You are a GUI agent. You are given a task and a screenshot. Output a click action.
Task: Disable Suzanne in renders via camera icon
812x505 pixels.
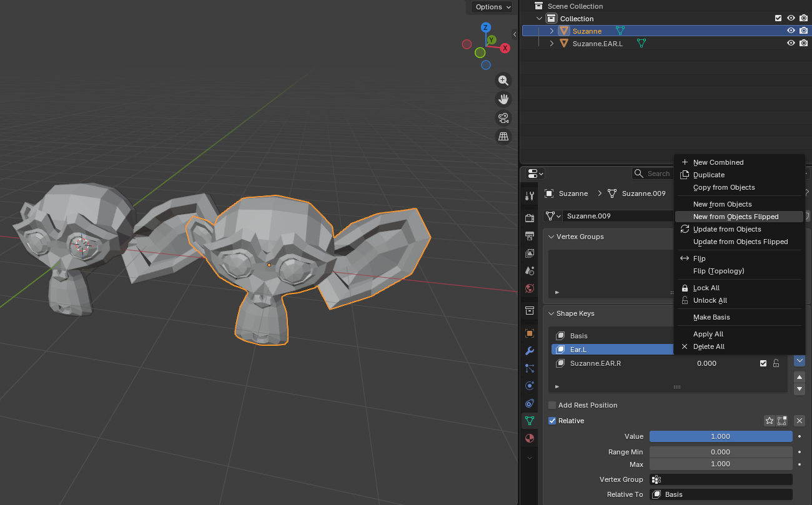(x=804, y=31)
